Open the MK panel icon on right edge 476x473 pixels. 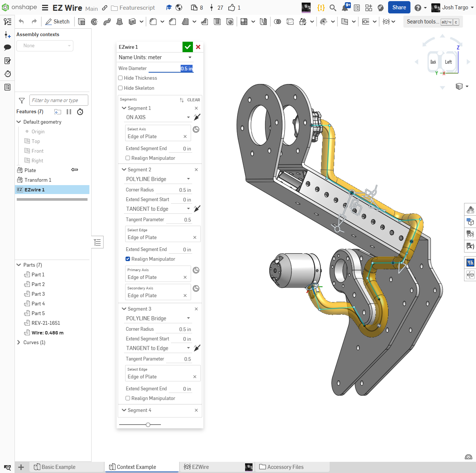470,263
